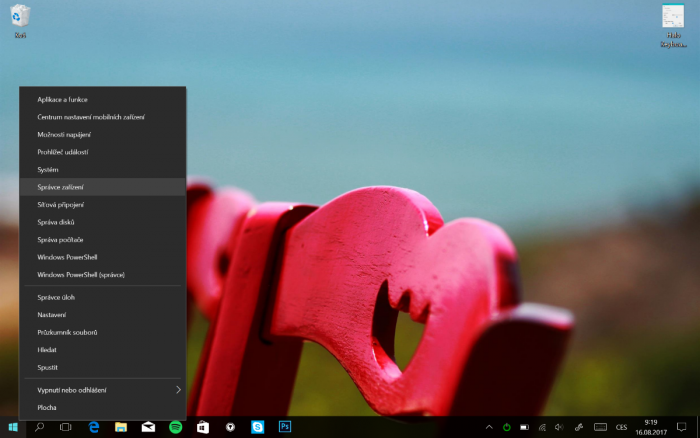Open Skype from the taskbar
The height and width of the screenshot is (438, 700).
(257, 427)
